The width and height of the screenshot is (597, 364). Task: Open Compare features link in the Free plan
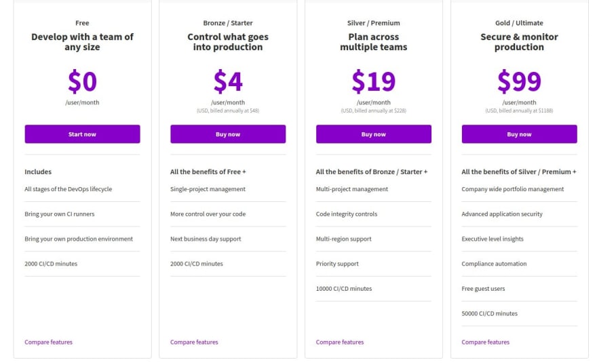coord(48,342)
